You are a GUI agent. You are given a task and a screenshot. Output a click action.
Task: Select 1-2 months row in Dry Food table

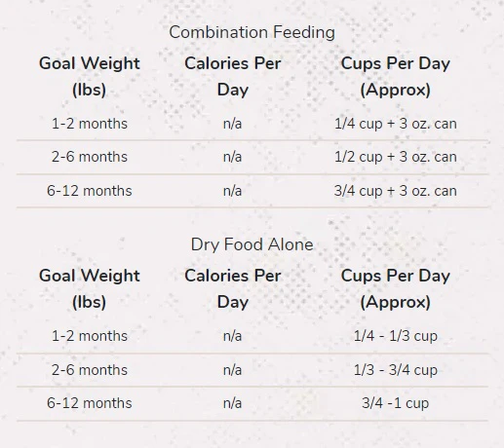(x=252, y=336)
